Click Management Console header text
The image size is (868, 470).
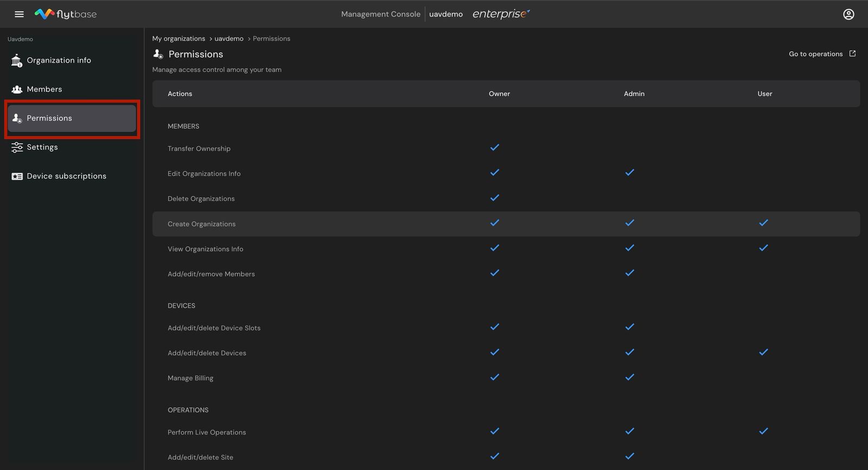[380, 14]
